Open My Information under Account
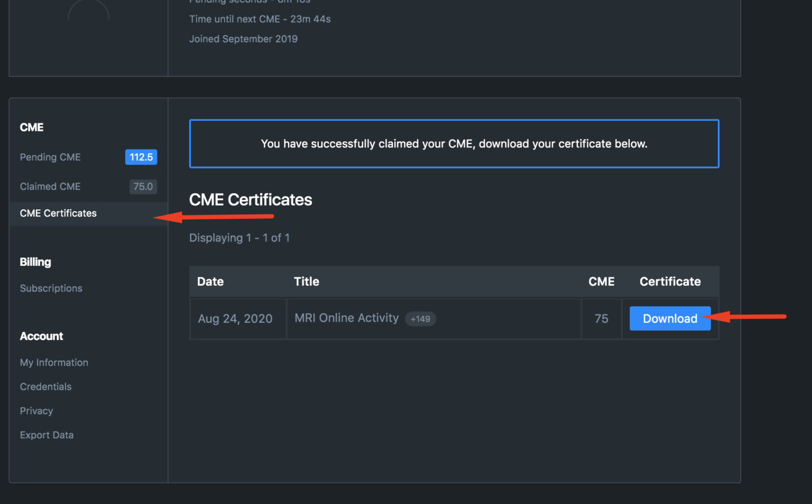This screenshot has width=812, height=504. [54, 362]
